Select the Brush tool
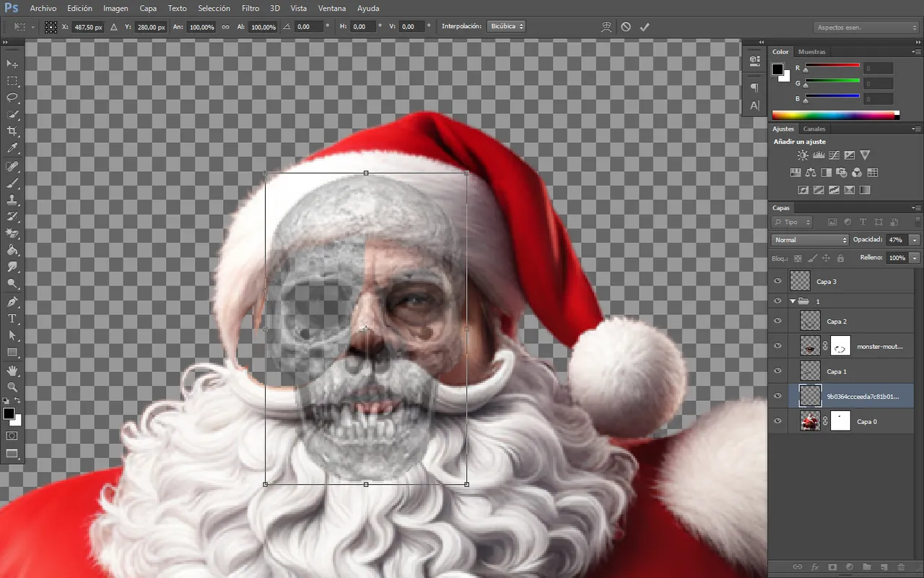The height and width of the screenshot is (578, 924). click(12, 183)
